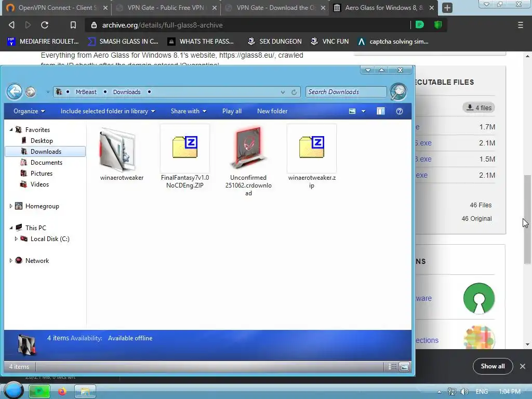Open WHATS THE PASS bookmark
The image size is (532, 399).
tap(201, 42)
